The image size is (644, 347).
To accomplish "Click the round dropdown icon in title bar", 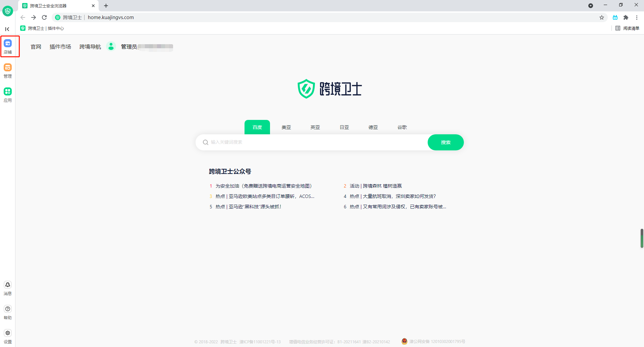I will pos(591,6).
